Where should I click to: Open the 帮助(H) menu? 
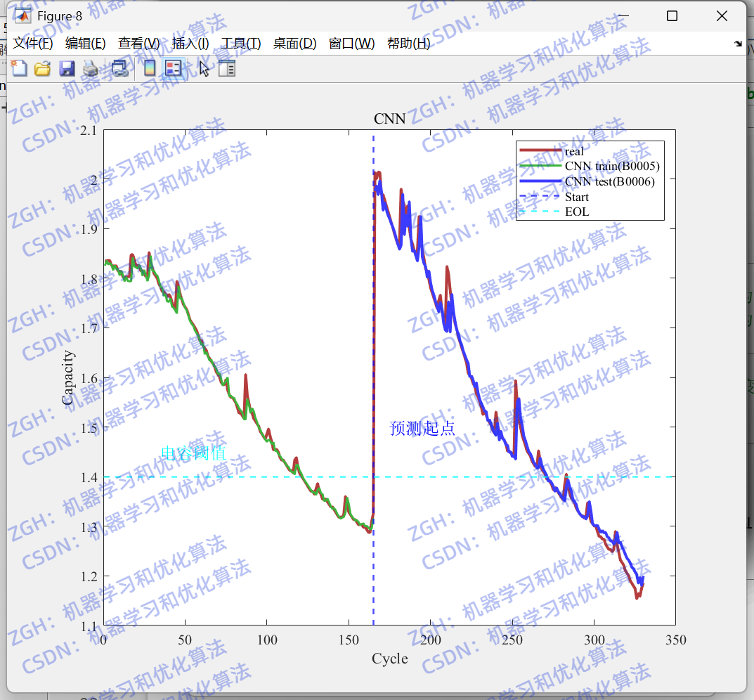click(409, 44)
